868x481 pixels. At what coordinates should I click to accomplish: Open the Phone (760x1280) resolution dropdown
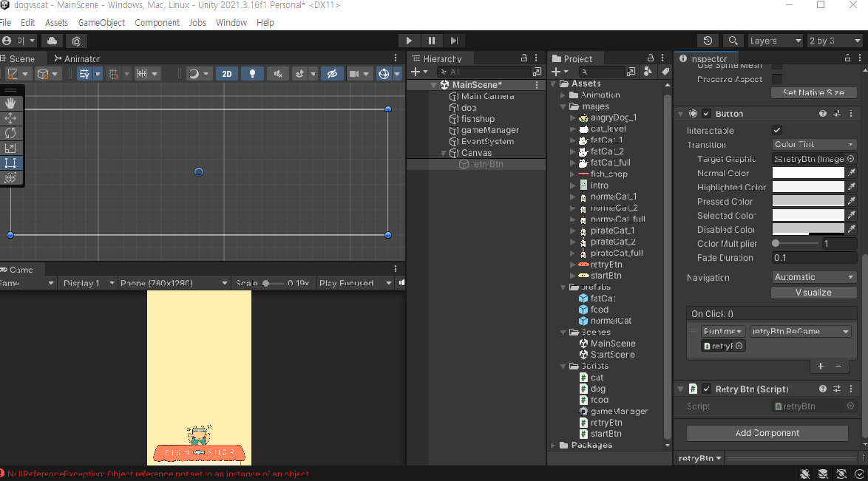coord(173,283)
